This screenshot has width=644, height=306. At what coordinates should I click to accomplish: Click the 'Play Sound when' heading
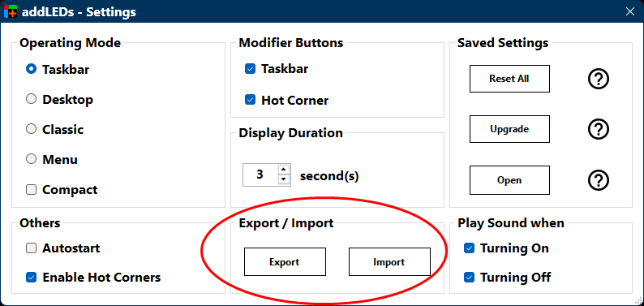(x=511, y=223)
